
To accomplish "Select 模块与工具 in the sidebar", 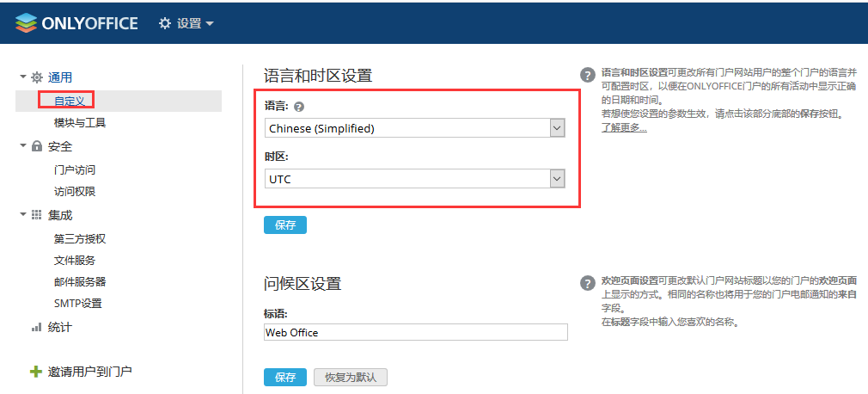I will click(x=80, y=123).
